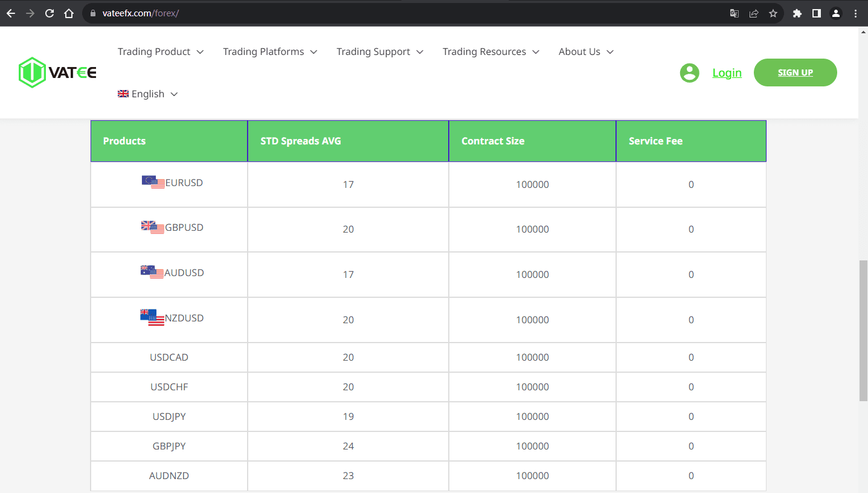Open the browser profile avatar
Viewport: 868px width, 493px height.
[836, 13]
